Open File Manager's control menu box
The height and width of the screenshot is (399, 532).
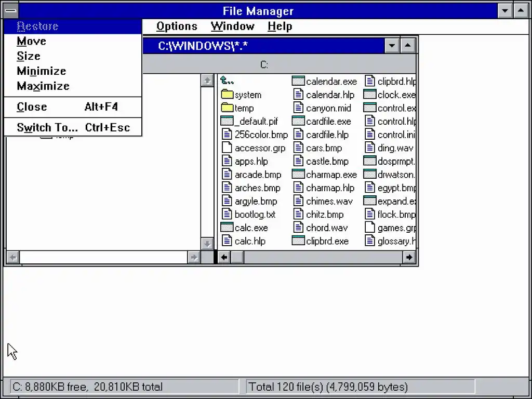tap(10, 10)
